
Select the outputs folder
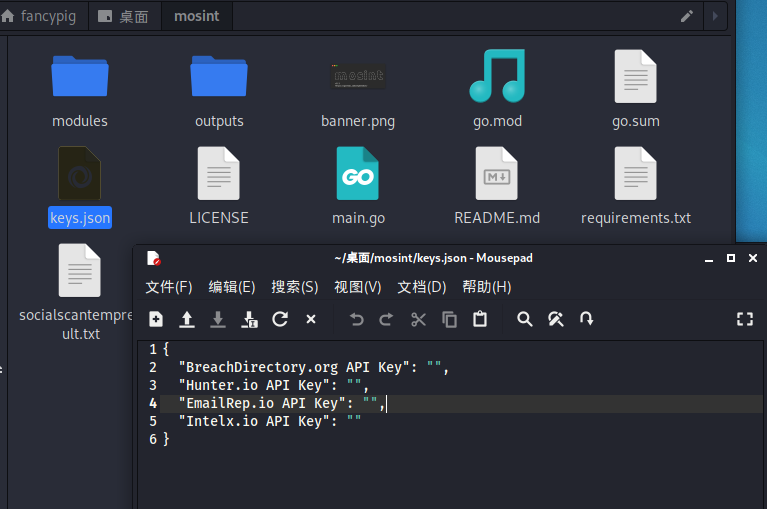pos(219,76)
